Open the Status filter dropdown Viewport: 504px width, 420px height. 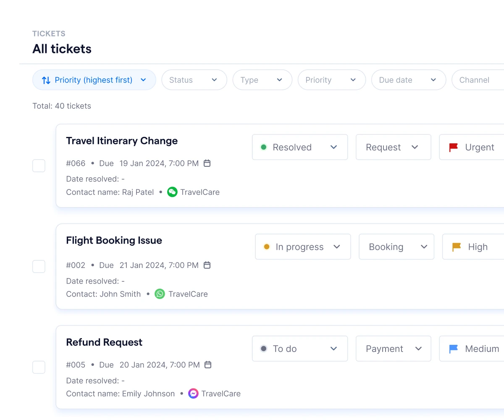[194, 80]
